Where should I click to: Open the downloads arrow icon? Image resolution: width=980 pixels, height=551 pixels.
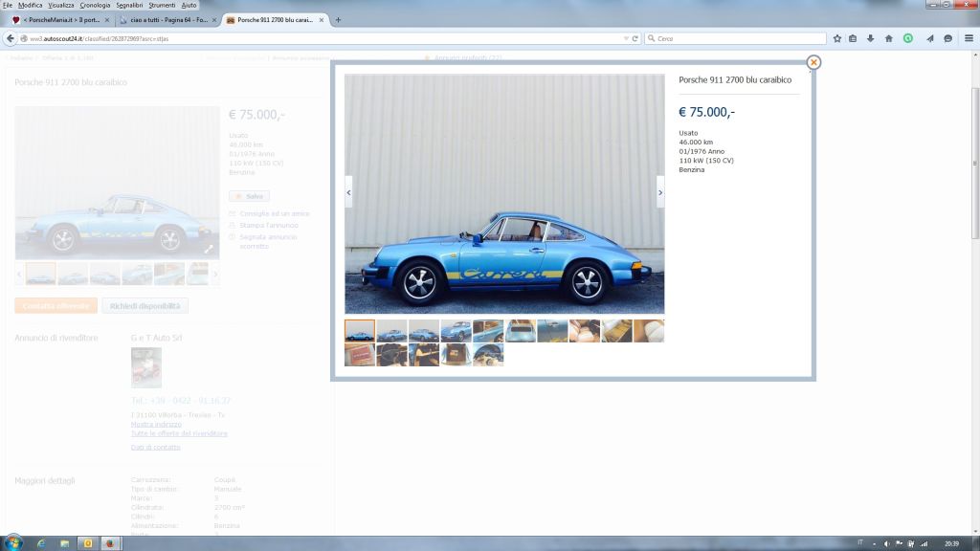870,38
